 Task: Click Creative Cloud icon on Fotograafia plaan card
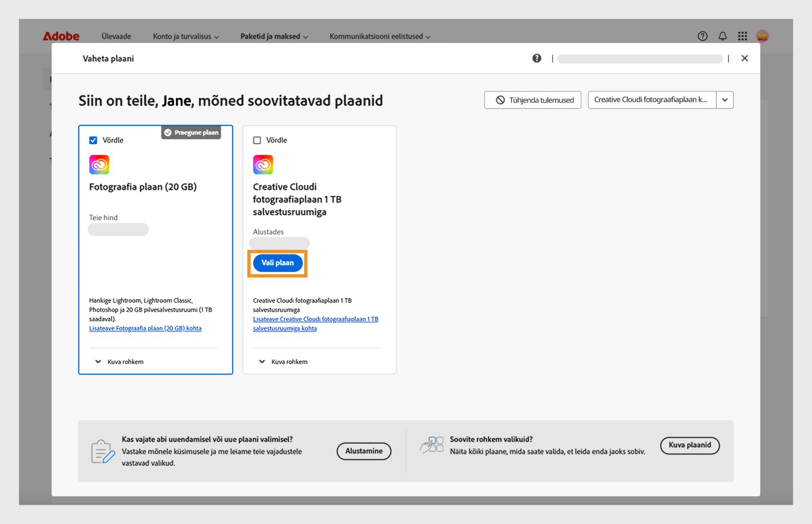coord(99,164)
